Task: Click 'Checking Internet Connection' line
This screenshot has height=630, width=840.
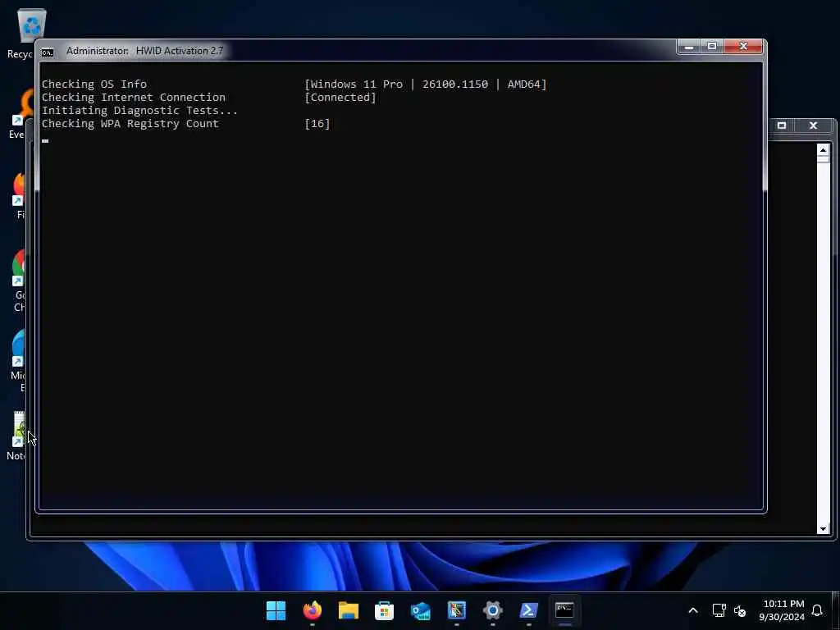Action: [134, 98]
